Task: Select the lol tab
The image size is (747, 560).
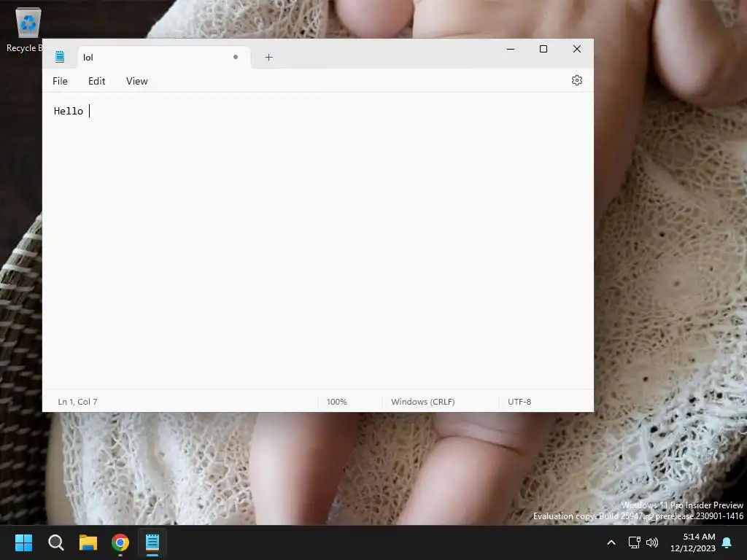Action: (164, 57)
